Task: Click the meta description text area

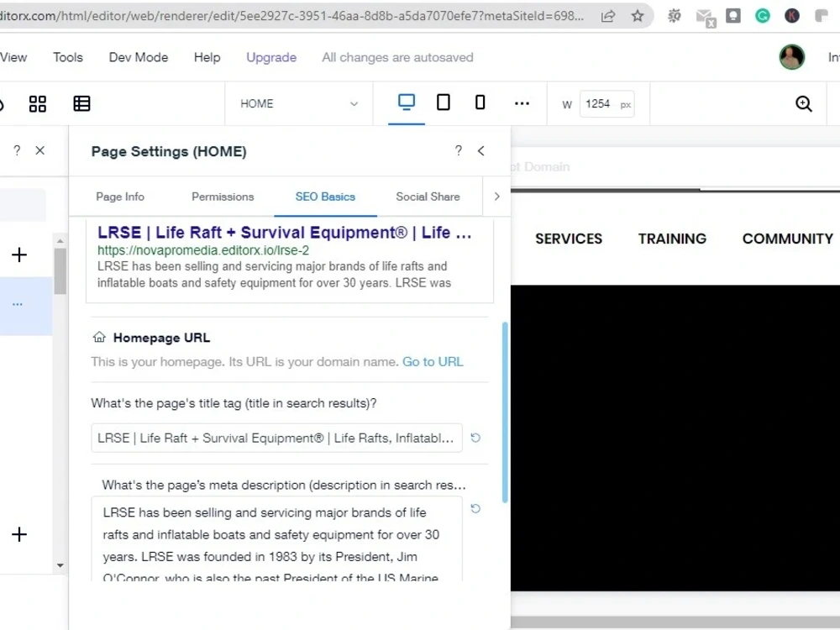Action: pos(276,539)
